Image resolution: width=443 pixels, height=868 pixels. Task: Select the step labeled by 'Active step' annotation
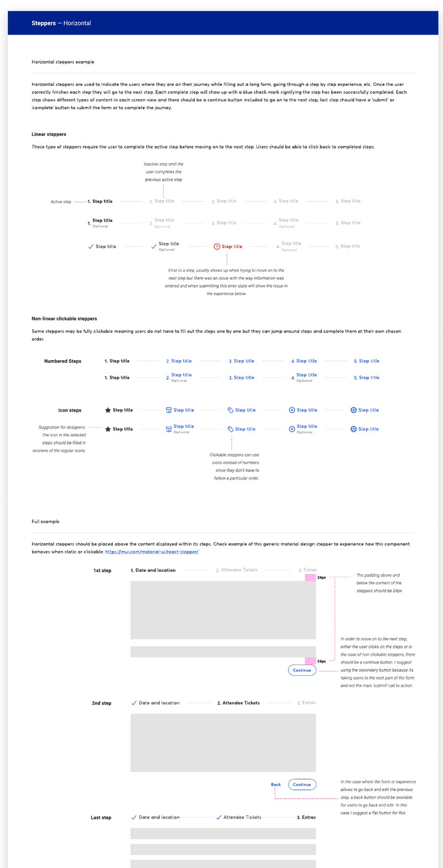click(100, 201)
